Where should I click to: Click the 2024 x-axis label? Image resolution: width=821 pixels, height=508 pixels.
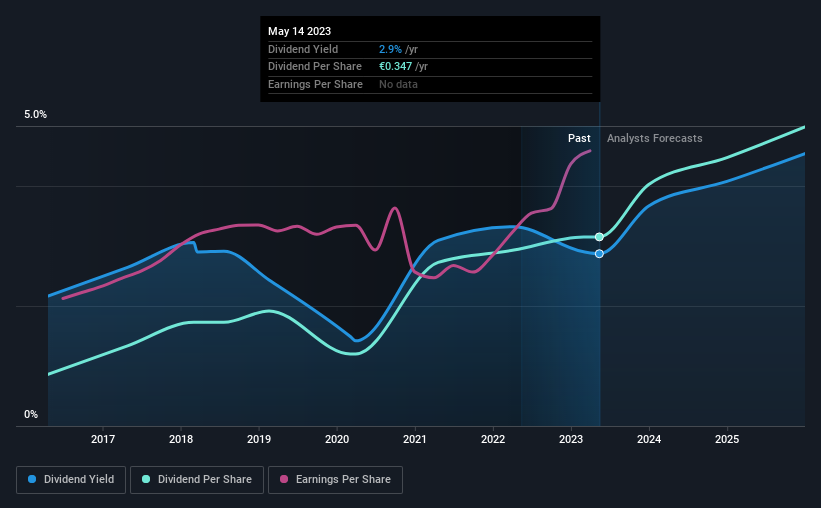[x=649, y=439]
